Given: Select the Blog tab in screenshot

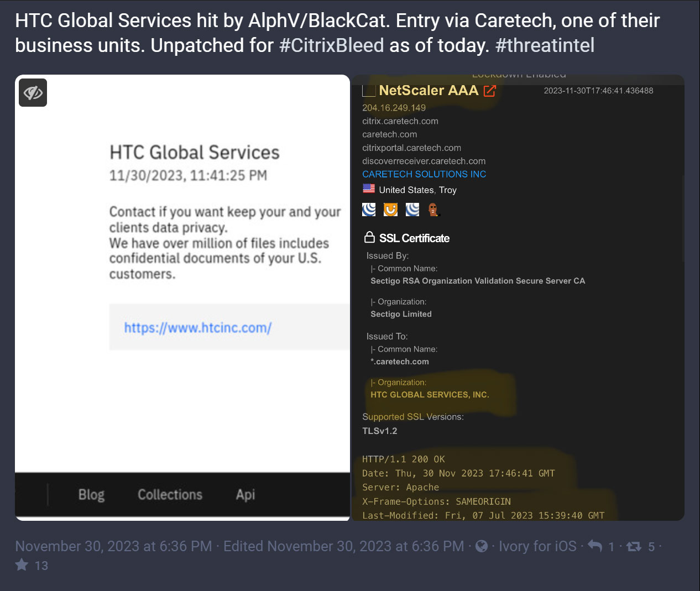Looking at the screenshot, I should pos(91,495).
